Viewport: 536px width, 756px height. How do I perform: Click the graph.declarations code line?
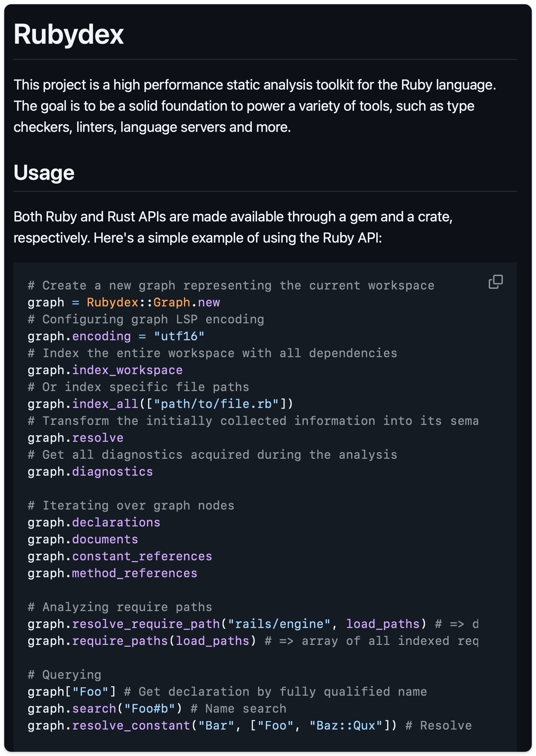(94, 523)
